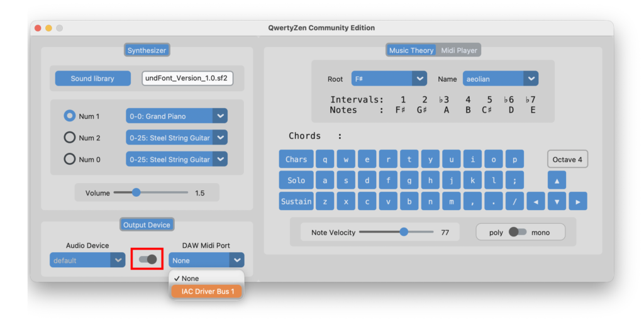
Task: Expand the Root F# dropdown
Action: (389, 79)
